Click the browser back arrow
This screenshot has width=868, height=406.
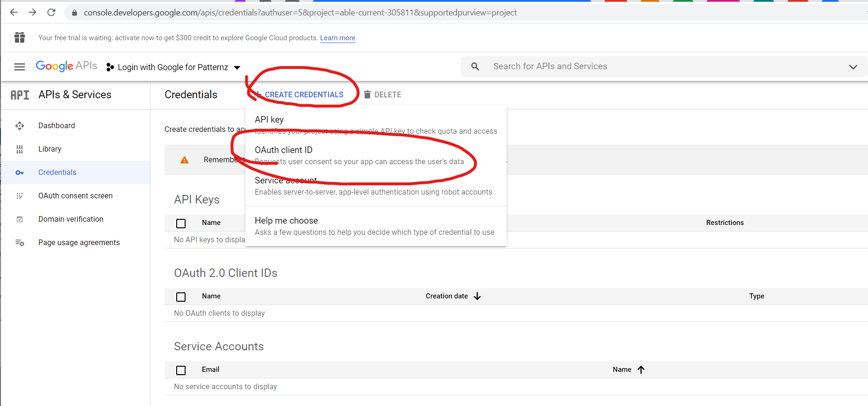coord(14,13)
